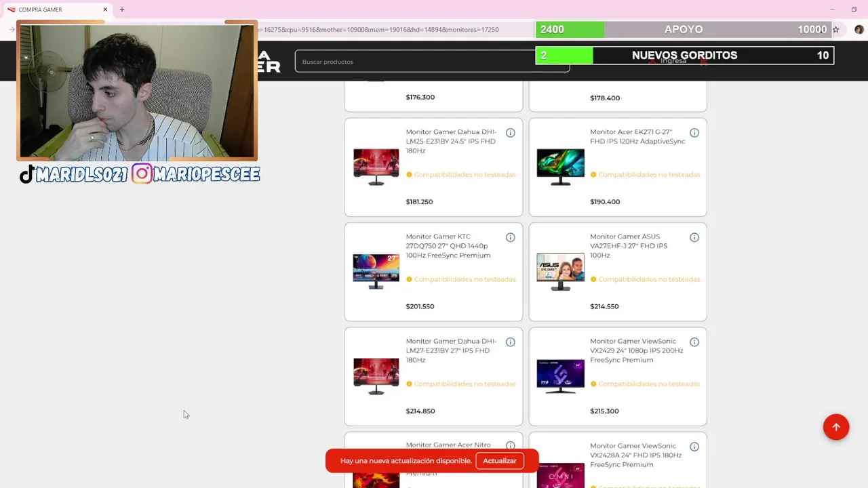This screenshot has width=868, height=488.
Task: Click the $201.550 price
Action: 420,306
